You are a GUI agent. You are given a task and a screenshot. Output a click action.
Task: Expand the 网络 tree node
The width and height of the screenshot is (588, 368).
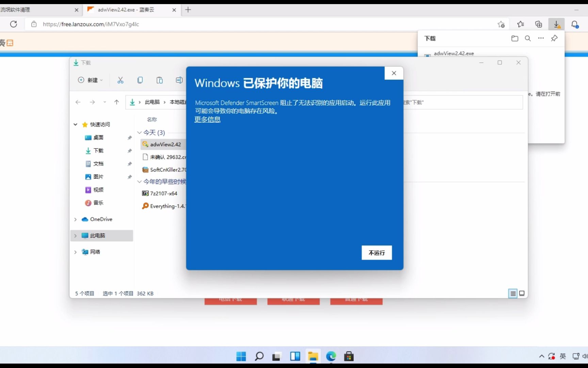coord(76,252)
